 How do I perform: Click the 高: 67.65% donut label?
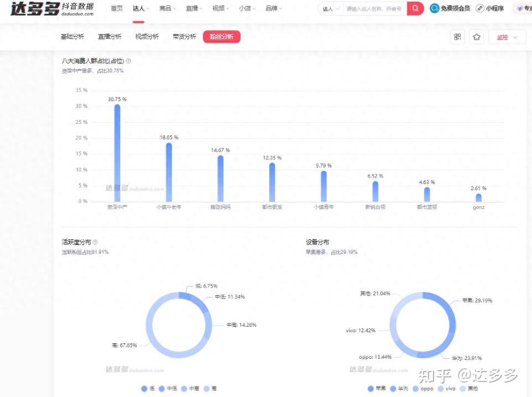click(x=124, y=346)
